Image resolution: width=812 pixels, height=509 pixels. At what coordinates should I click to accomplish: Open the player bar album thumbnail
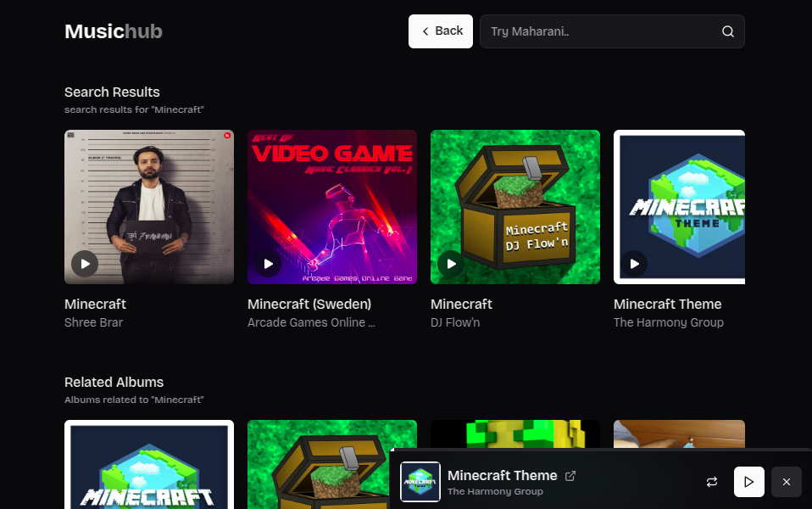coord(420,482)
